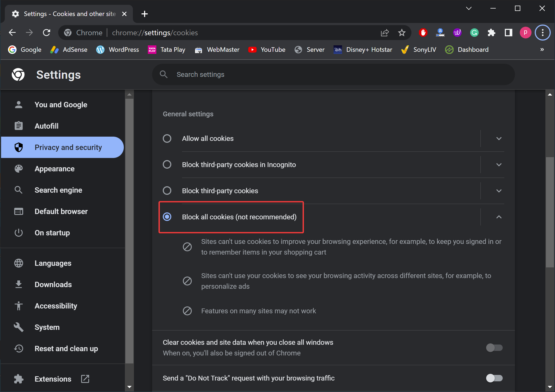Click the sidebar scrollbar up arrow
The image size is (555, 392).
click(x=129, y=94)
